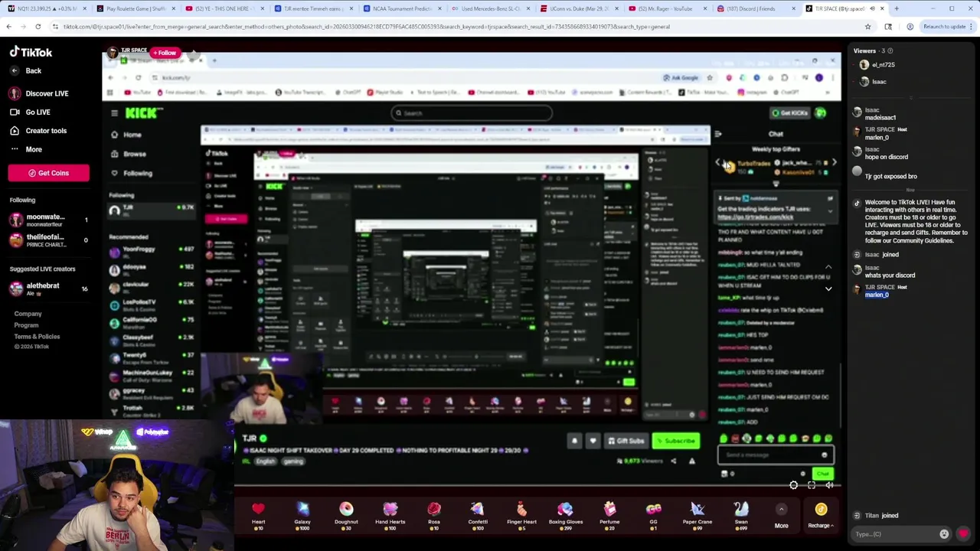Follow the TJR SPACE host
This screenshot has width=980, height=551.
165,53
